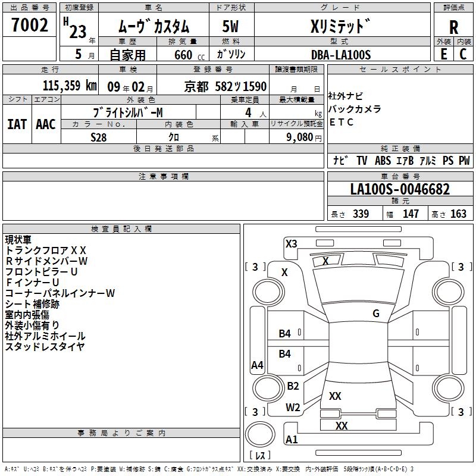Select the width value 147
476x476 pixels.
pos(411,214)
